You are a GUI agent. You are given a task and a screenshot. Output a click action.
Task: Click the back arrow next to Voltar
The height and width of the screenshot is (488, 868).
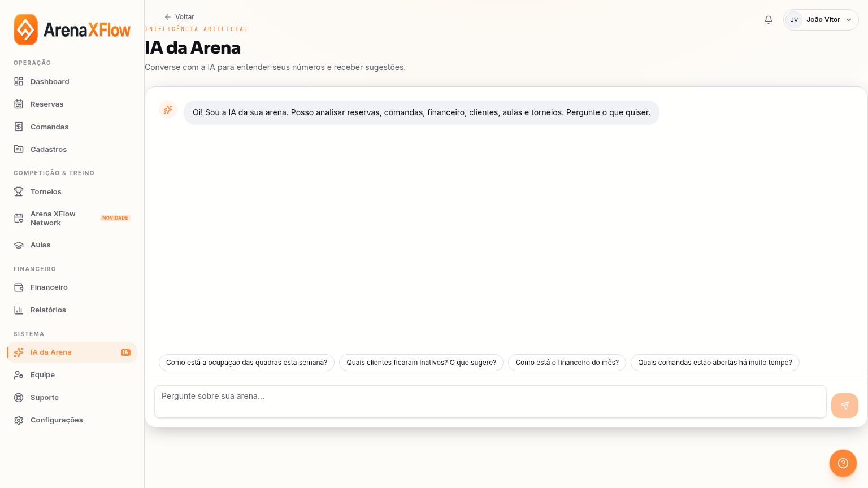[x=168, y=17]
